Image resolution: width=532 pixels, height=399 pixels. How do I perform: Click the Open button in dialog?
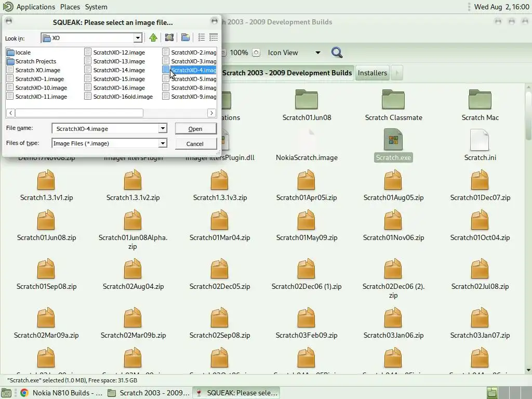[x=195, y=129]
